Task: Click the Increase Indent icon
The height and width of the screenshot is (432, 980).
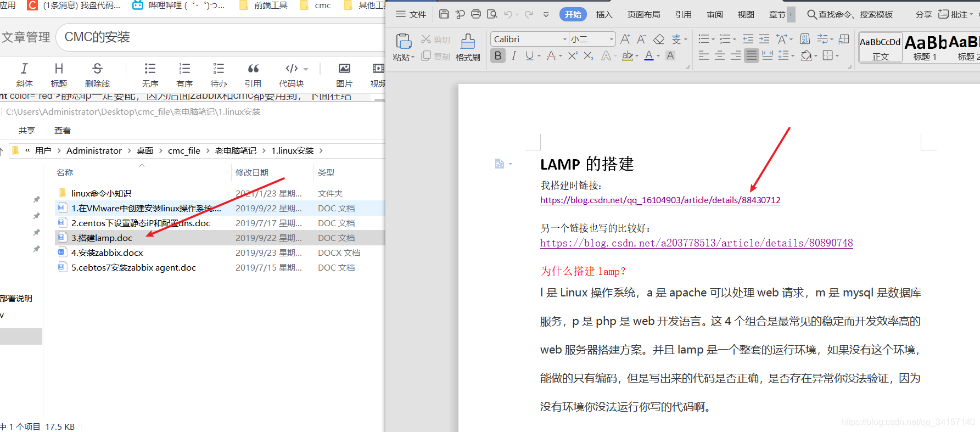Action: pos(764,39)
